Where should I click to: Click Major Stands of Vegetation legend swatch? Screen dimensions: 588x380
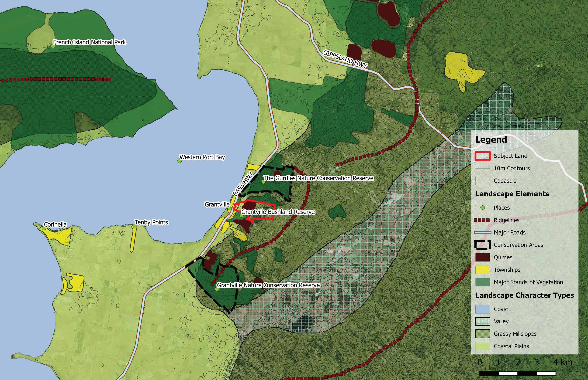(x=482, y=282)
